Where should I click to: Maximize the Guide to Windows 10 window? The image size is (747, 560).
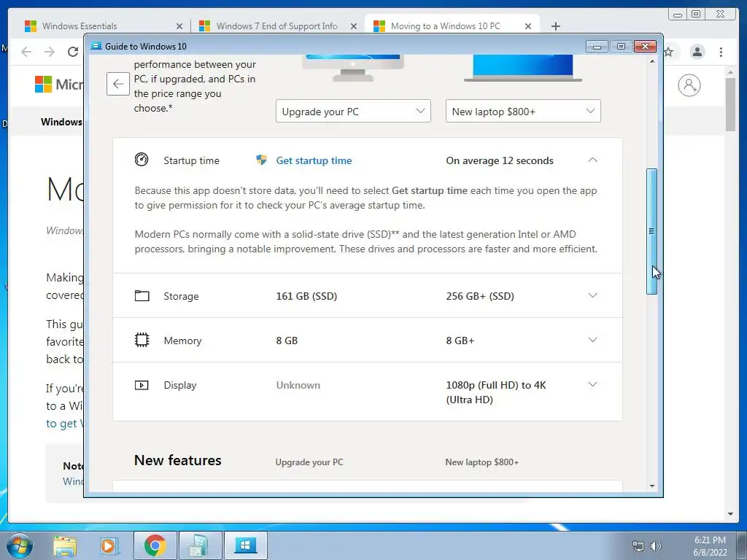click(x=621, y=46)
